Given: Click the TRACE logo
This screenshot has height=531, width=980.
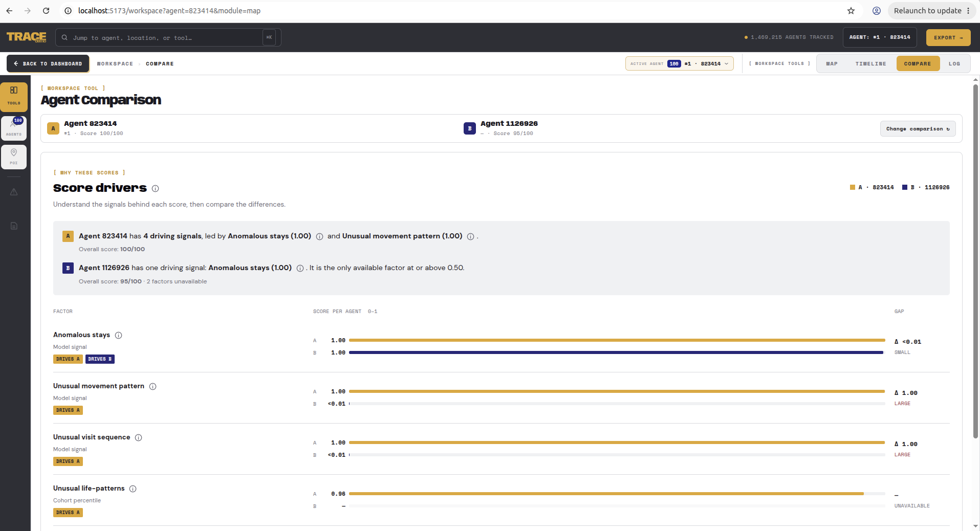Looking at the screenshot, I should (27, 37).
